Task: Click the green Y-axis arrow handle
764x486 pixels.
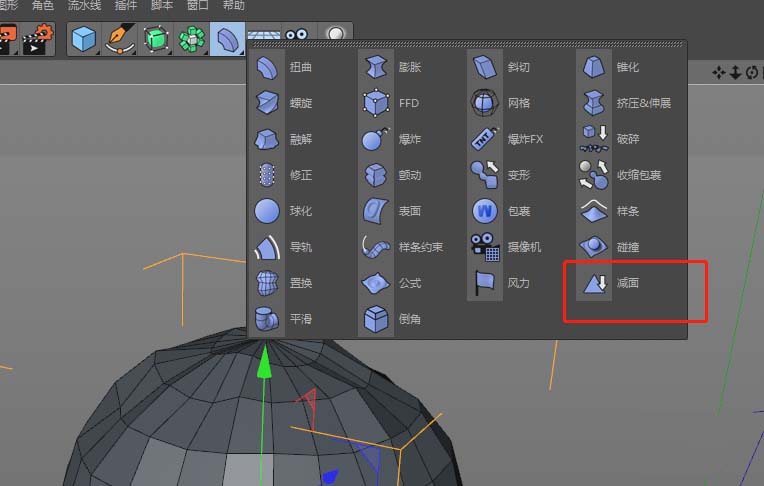Action: [x=265, y=363]
